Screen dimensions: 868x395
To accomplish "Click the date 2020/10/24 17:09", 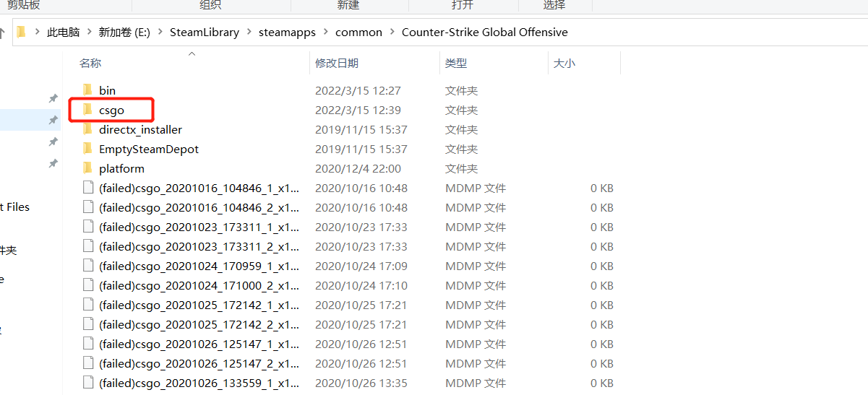I will pyautogui.click(x=361, y=266).
